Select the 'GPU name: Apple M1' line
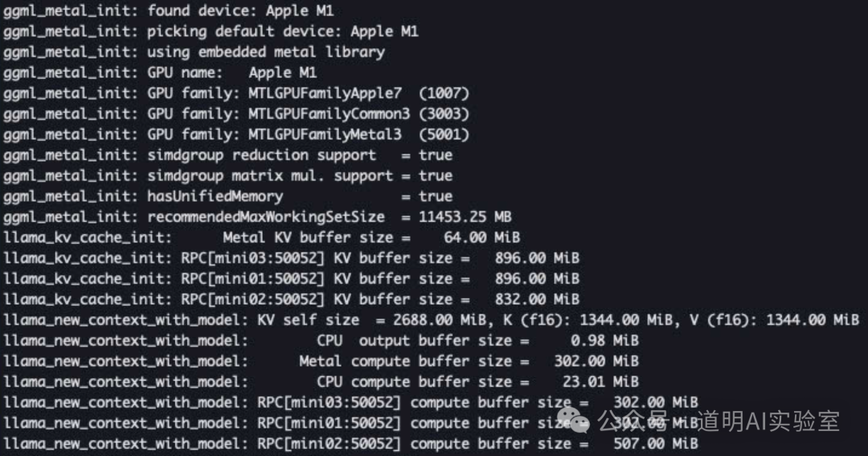The width and height of the screenshot is (868, 456). point(231,73)
